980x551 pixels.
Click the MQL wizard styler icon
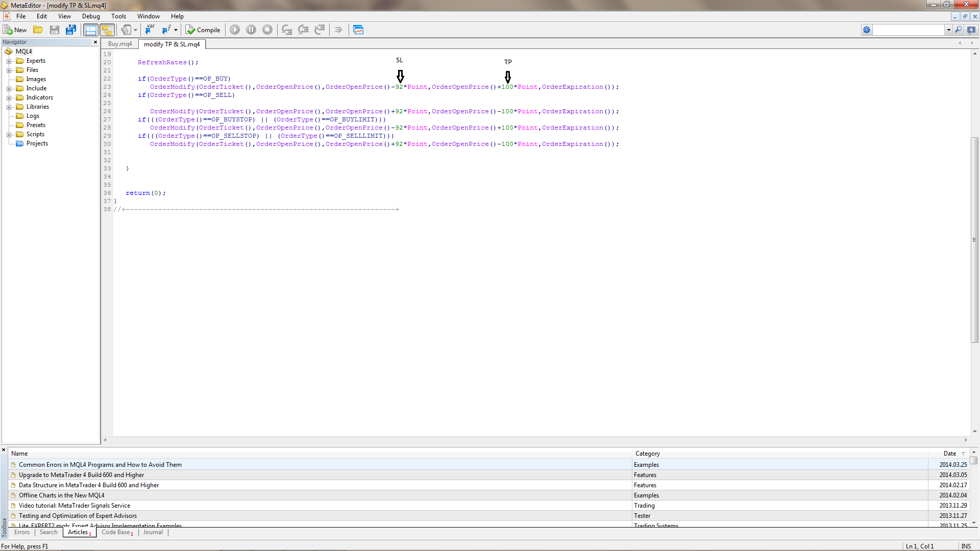click(126, 30)
